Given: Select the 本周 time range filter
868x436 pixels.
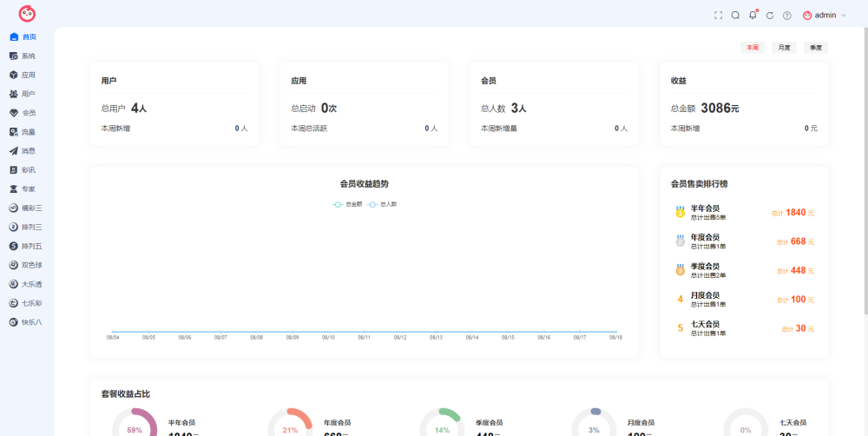Looking at the screenshot, I should coord(753,48).
